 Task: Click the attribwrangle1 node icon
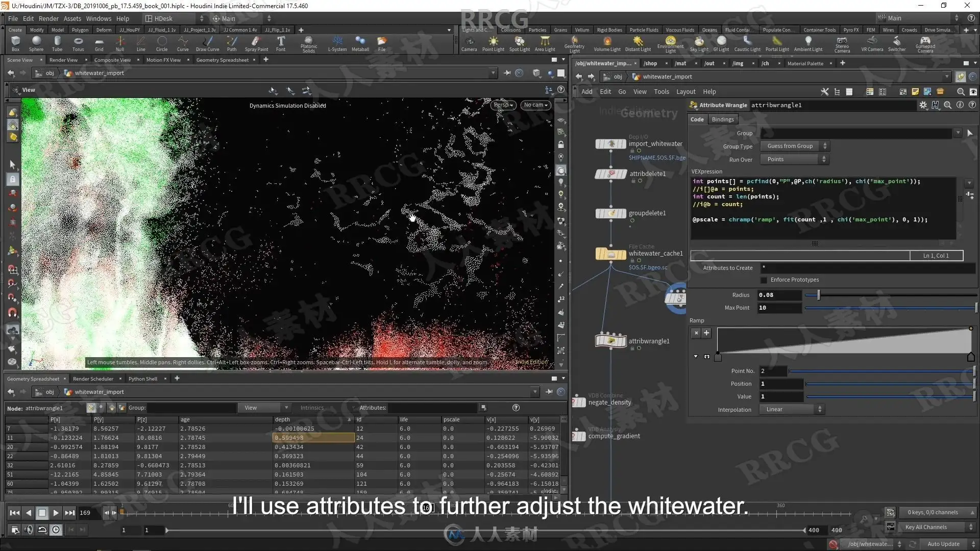(610, 340)
